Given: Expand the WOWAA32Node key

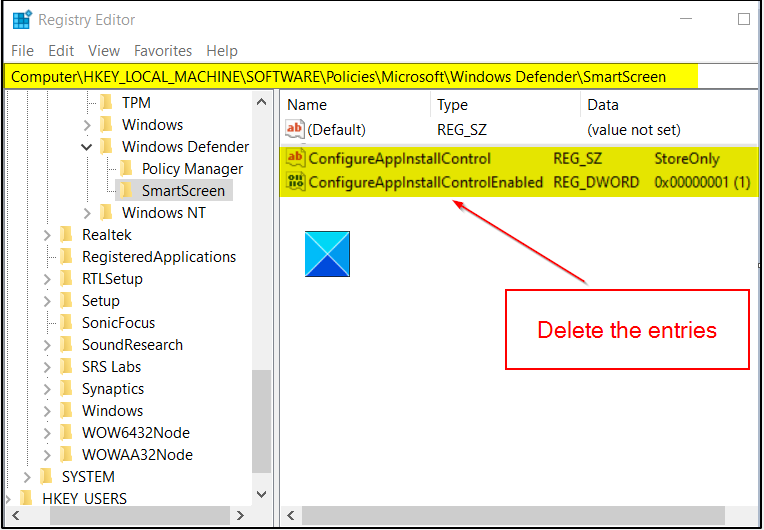Looking at the screenshot, I should (x=47, y=455).
